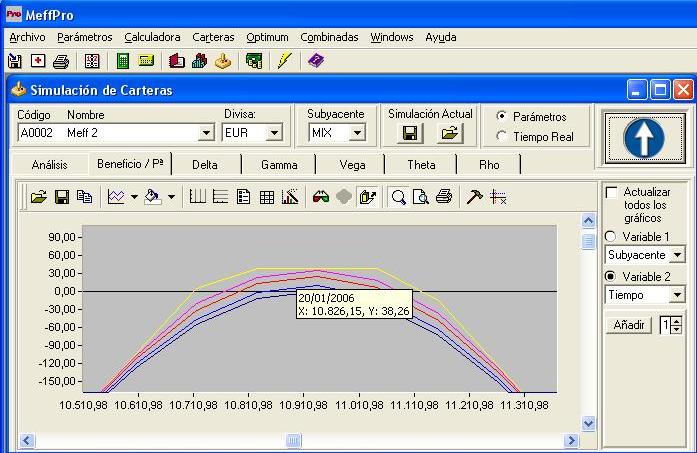Open the Subyacente MIX dropdown

[357, 133]
